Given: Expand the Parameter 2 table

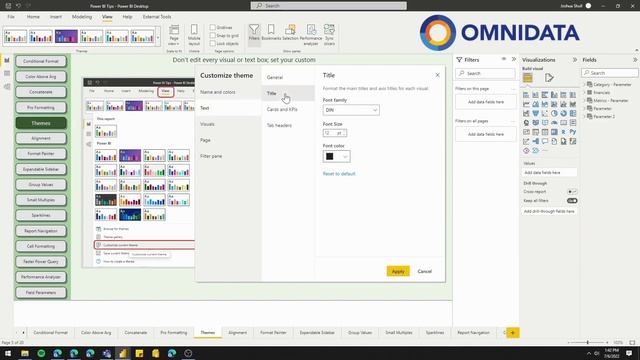Looking at the screenshot, I should [584, 116].
